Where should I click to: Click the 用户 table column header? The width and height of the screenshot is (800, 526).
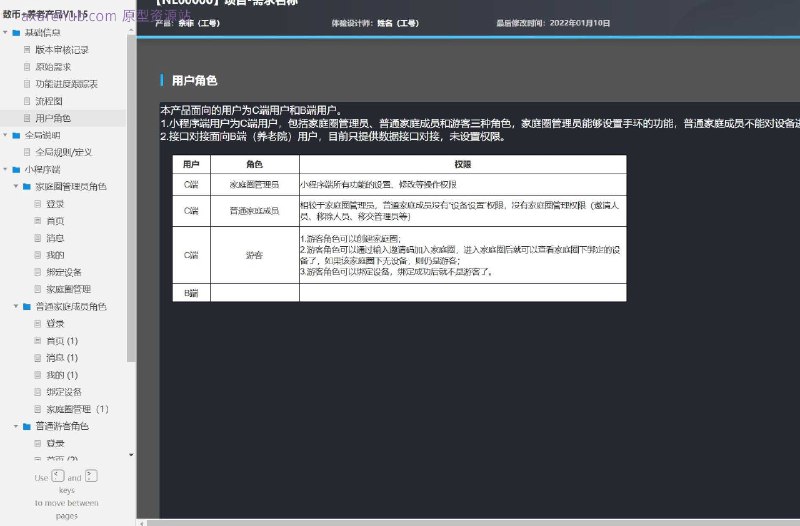(x=191, y=164)
